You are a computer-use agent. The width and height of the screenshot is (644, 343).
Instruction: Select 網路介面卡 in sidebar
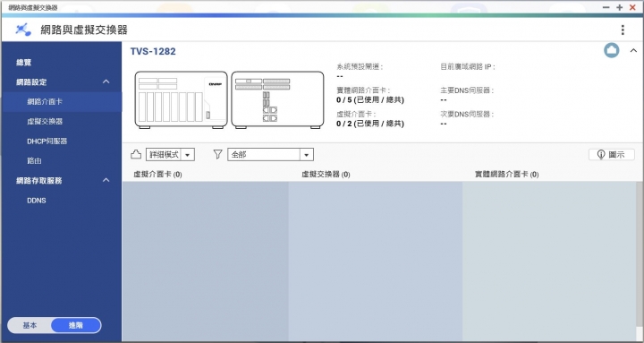(62, 101)
